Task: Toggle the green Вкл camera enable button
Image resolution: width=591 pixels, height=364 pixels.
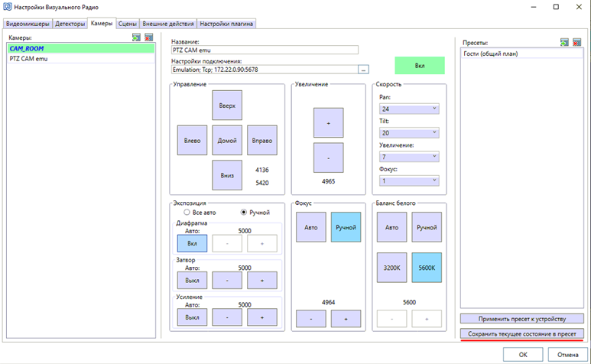Action: coord(420,66)
